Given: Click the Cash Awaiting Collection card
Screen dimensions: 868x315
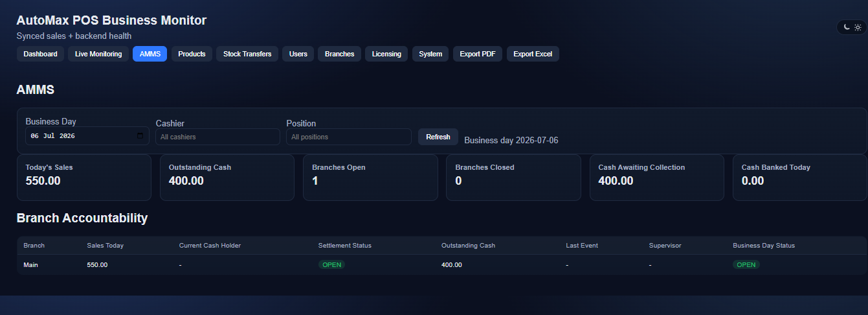Looking at the screenshot, I should coord(657,178).
